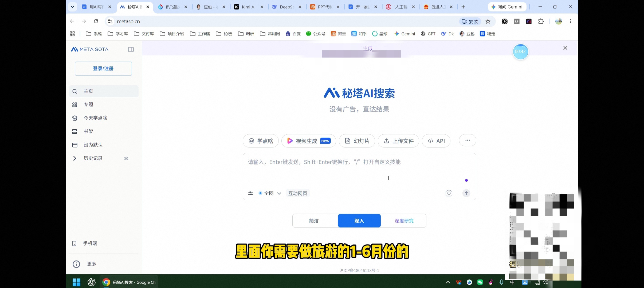Open the browser profile avatar

(x=559, y=21)
